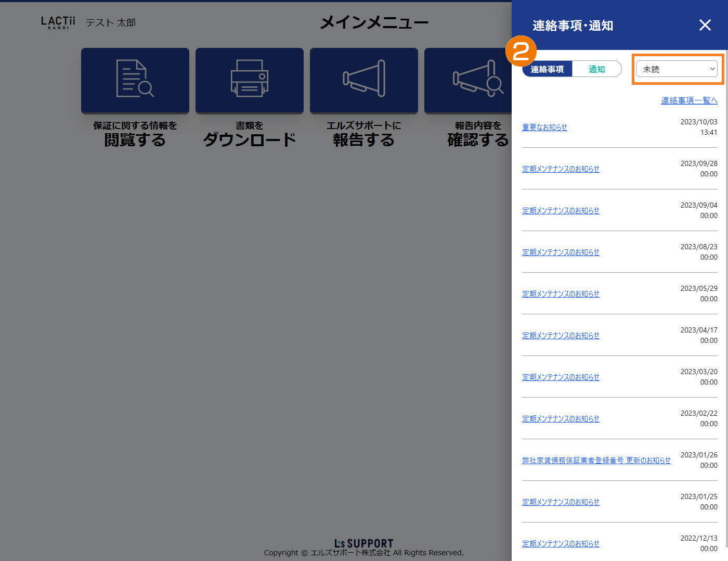Open the 未読 filter dropdown
Screen dimensions: 728x561
[x=677, y=69]
